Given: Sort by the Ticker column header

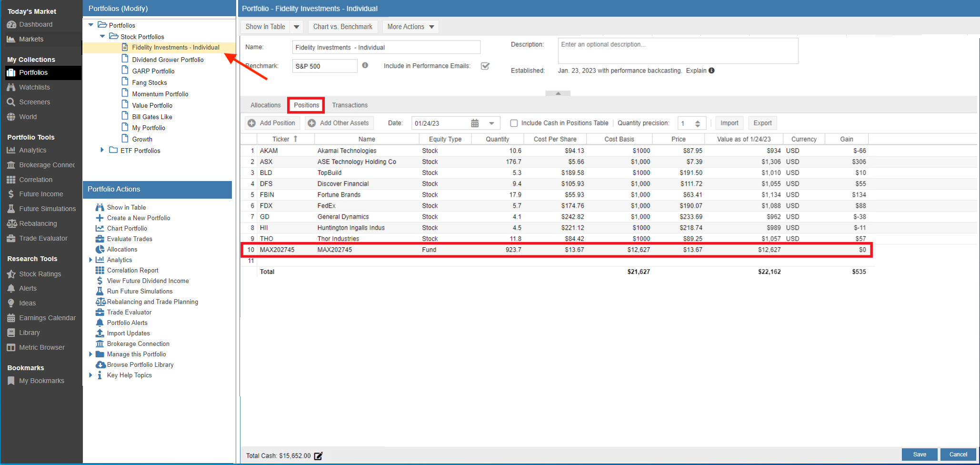Looking at the screenshot, I should 285,139.
